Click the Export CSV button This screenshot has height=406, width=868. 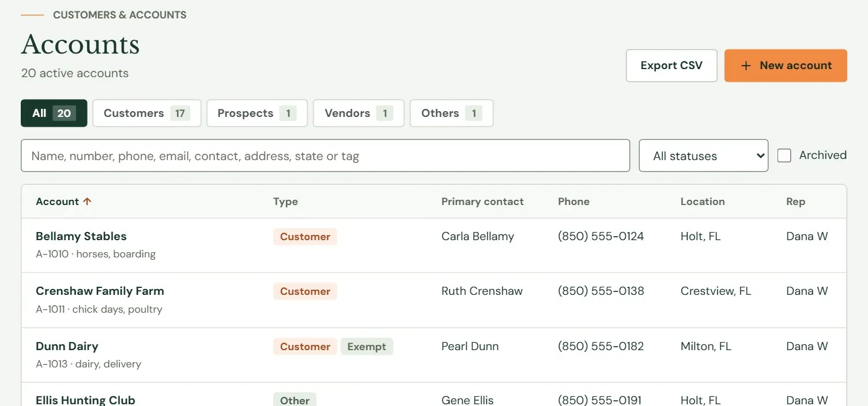coord(671,66)
